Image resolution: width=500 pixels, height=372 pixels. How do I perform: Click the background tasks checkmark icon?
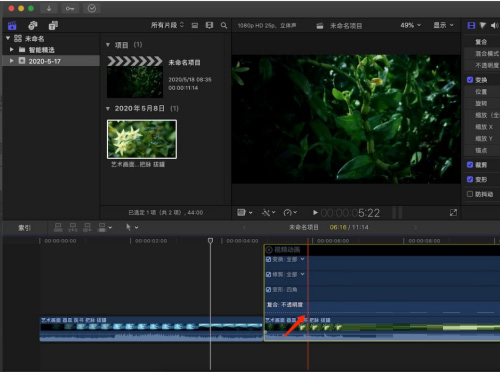(x=92, y=9)
